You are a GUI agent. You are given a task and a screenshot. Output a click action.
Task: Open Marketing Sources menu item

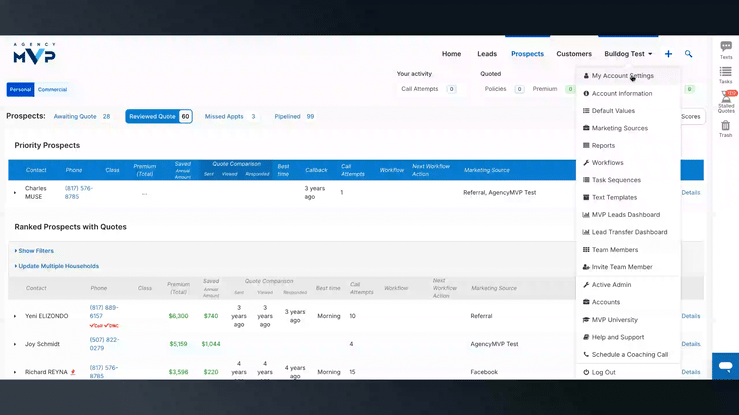(619, 128)
